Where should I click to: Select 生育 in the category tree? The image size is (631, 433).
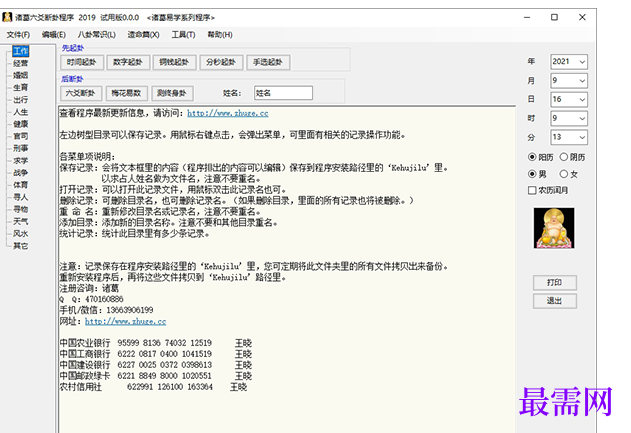[x=21, y=87]
